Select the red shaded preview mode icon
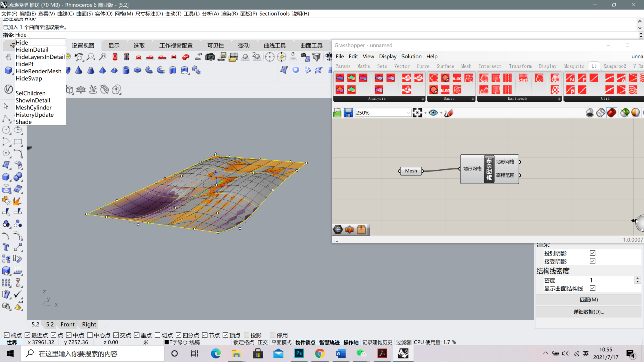The width and height of the screenshot is (644, 362). pos(612,113)
